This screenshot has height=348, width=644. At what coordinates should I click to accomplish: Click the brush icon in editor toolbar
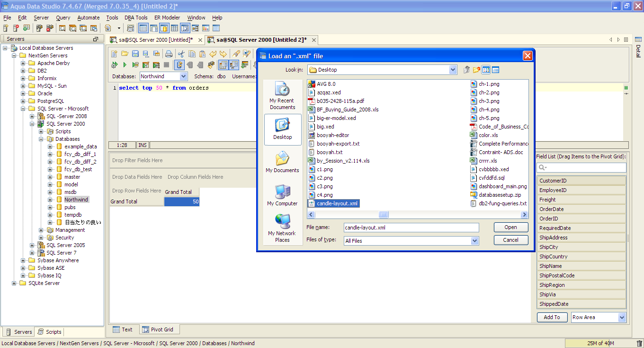click(236, 54)
